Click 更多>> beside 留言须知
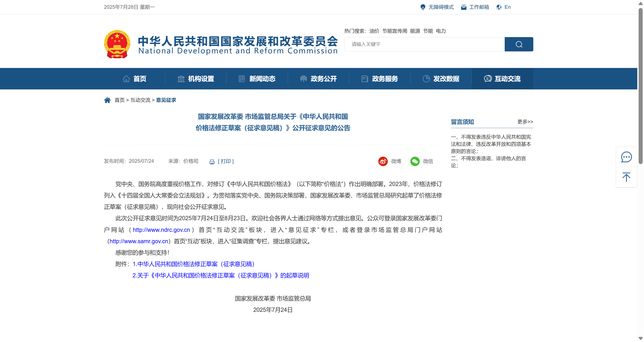Screen dimensions: 644x342 pyautogui.click(x=525, y=122)
